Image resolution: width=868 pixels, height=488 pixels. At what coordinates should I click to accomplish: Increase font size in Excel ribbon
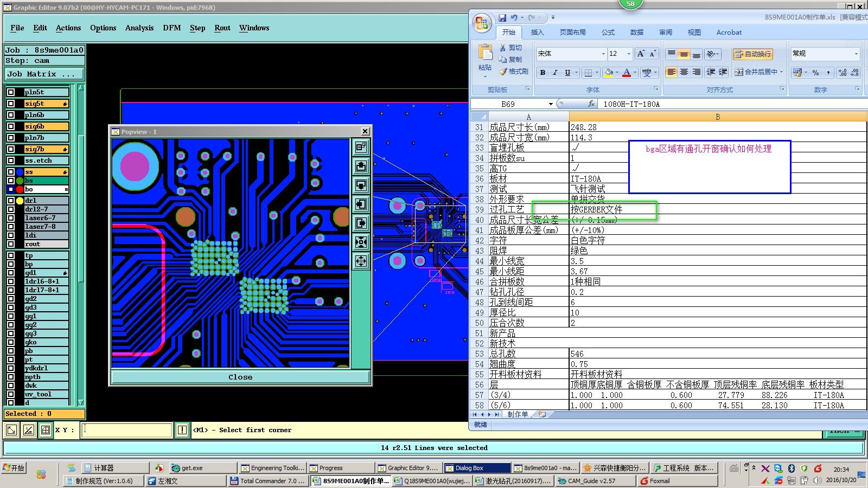[x=641, y=54]
